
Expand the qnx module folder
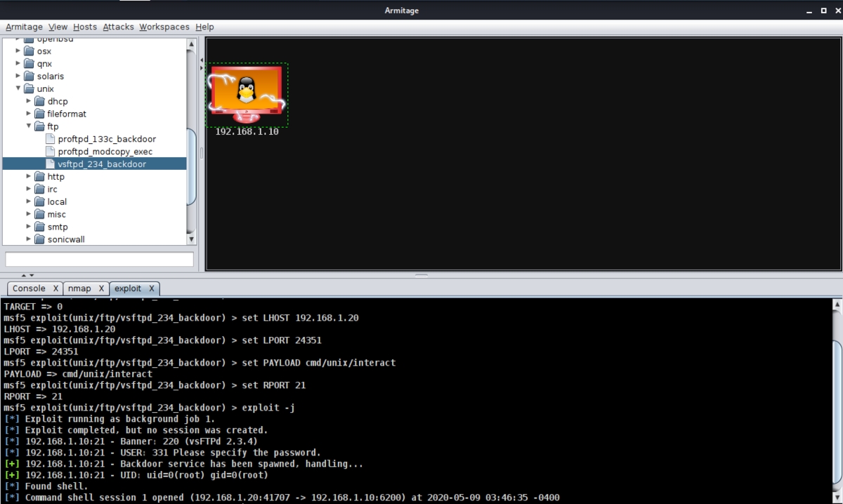[x=18, y=64]
